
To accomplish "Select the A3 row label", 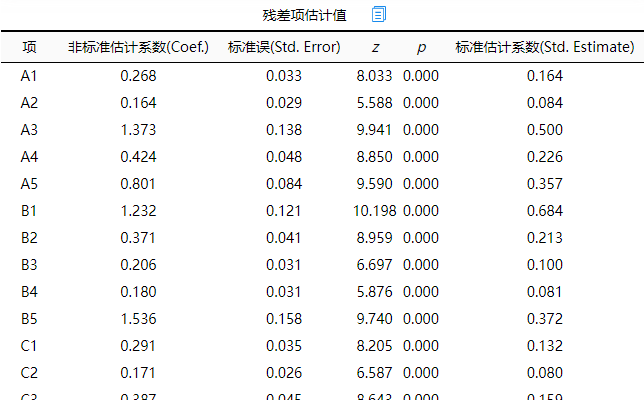I will 29,129.
